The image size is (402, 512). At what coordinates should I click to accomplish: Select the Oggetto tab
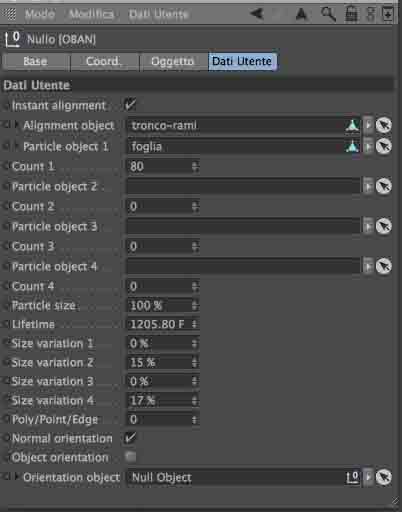pos(173,61)
